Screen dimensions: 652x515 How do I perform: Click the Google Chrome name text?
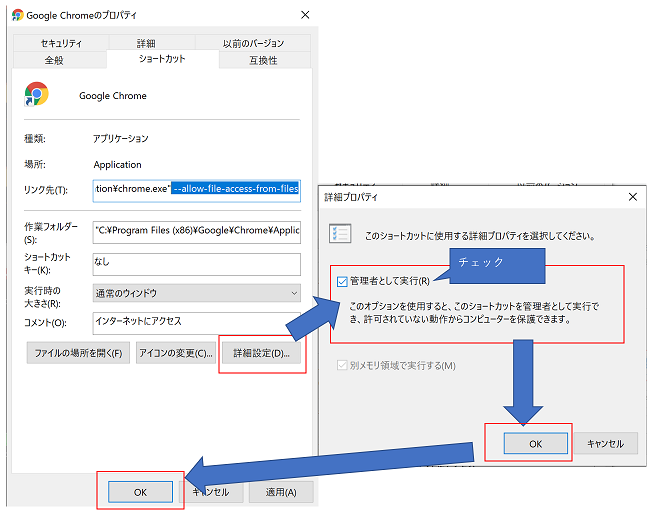coord(113,96)
